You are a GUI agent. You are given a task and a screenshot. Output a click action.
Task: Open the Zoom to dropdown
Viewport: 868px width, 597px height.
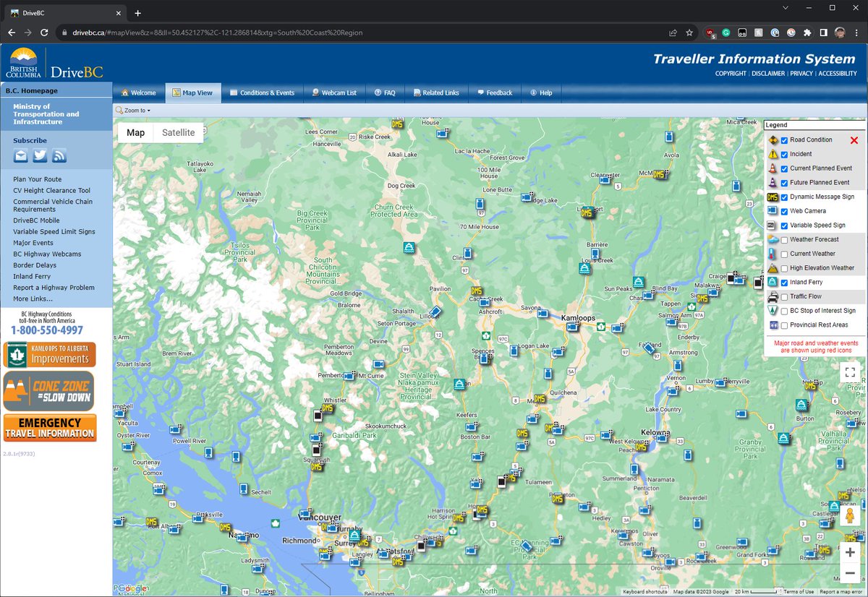pyautogui.click(x=134, y=111)
